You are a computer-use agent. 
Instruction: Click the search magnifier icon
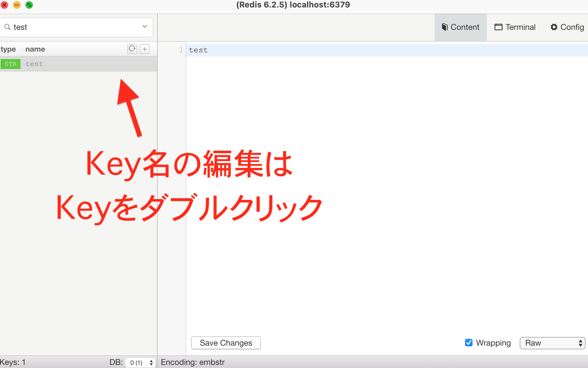(x=7, y=27)
